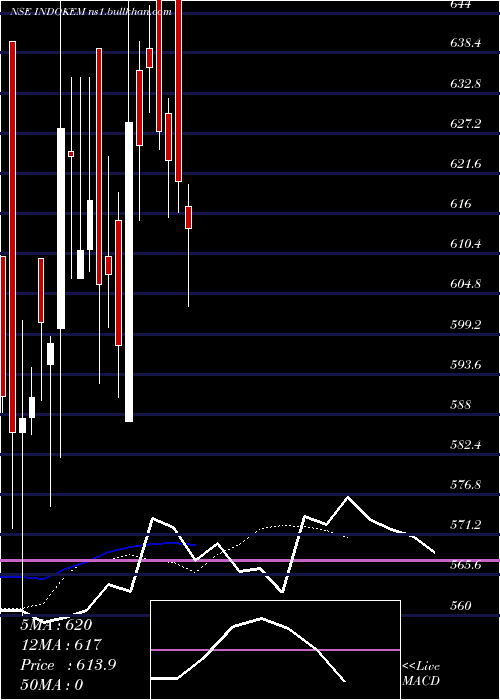The image size is (500, 700).
Task: Click the 616 price axis label
Action: [461, 204]
